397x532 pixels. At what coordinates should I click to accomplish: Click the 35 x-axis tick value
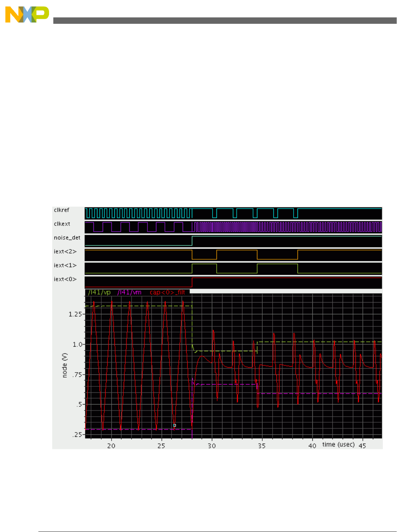point(262,446)
